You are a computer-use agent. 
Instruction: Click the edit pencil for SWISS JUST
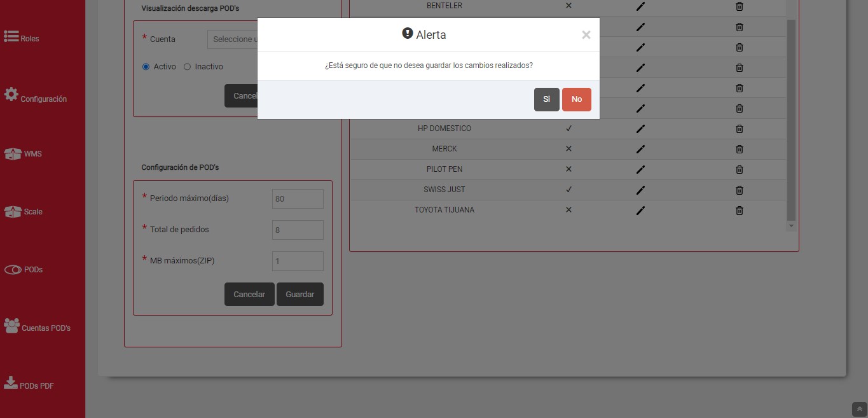(x=640, y=190)
